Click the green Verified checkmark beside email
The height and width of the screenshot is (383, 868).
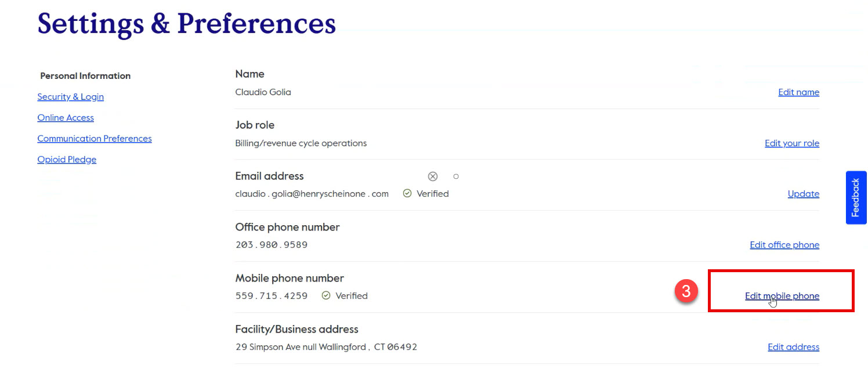(x=407, y=193)
